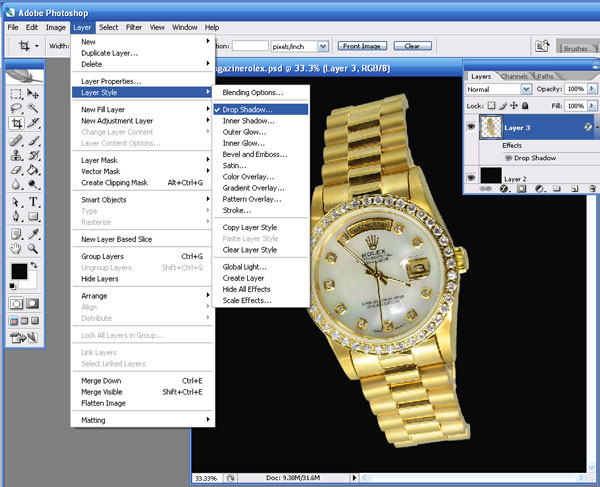Toggle lock image pixels

[503, 106]
